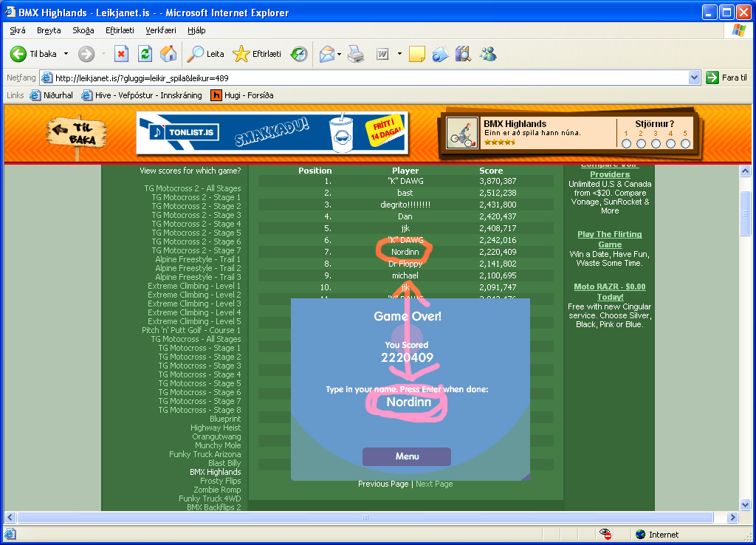The height and width of the screenshot is (545, 756).
Task: Rate game two stars radio button
Action: [x=641, y=143]
